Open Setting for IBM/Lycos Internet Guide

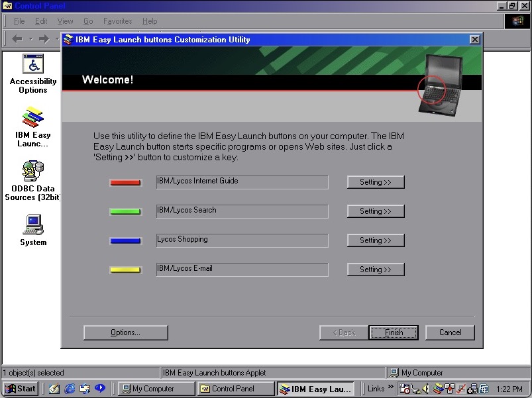pos(375,182)
